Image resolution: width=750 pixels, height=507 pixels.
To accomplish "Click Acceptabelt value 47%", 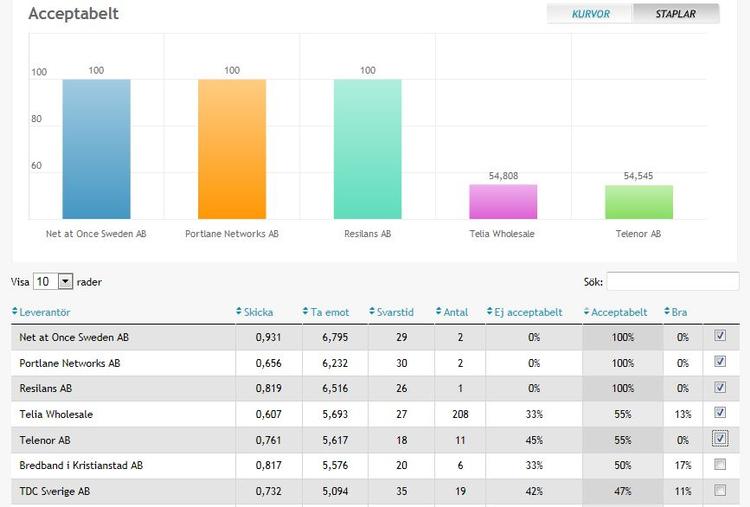I will [623, 491].
